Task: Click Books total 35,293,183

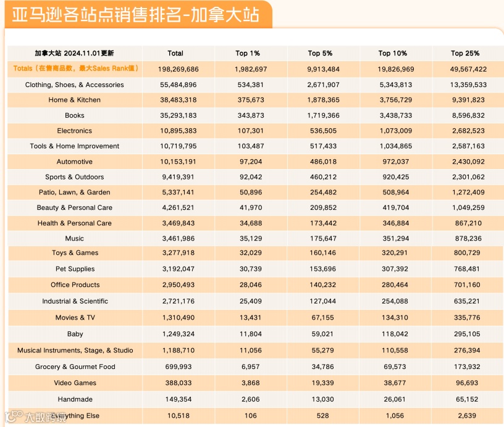Action: coord(178,115)
